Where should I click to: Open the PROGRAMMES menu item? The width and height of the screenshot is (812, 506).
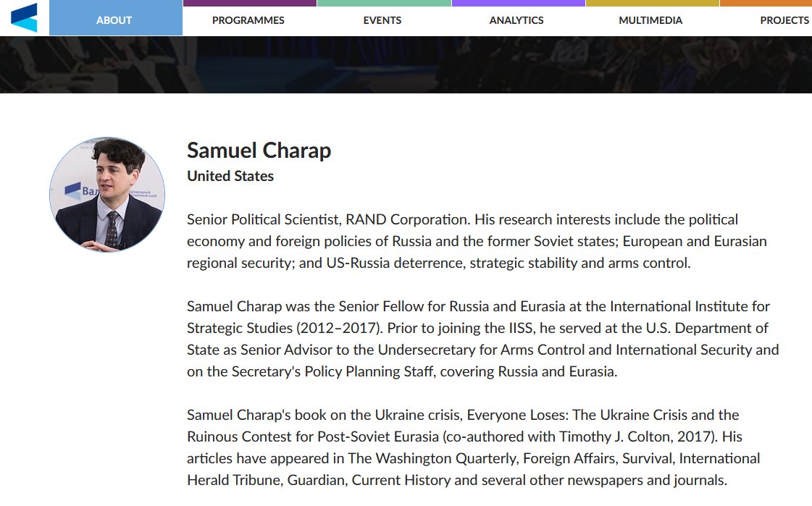(248, 21)
